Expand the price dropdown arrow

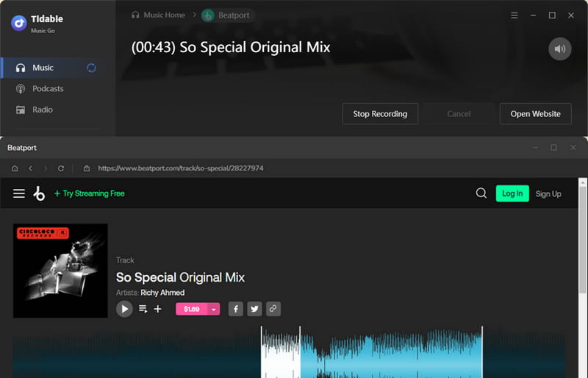tap(214, 310)
